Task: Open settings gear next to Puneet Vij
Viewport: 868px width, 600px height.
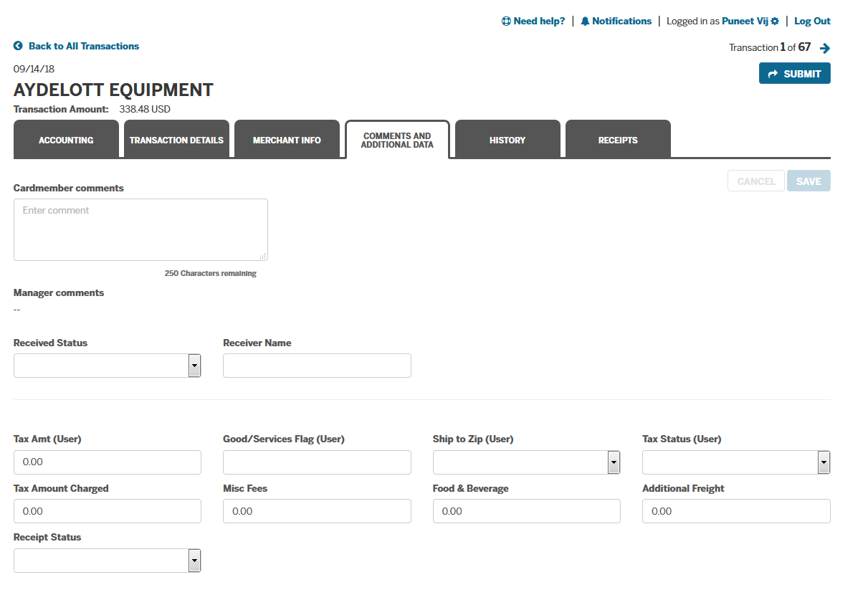Action: [x=775, y=22]
